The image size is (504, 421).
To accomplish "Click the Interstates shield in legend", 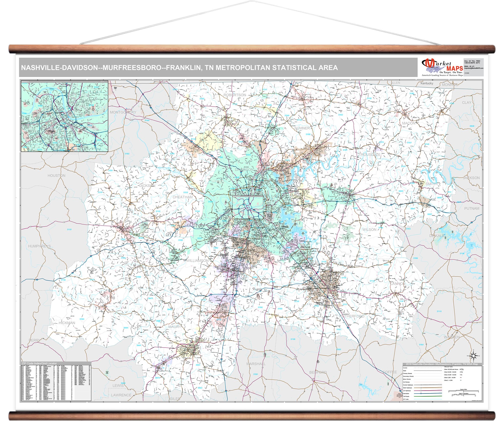I will click(421, 394).
